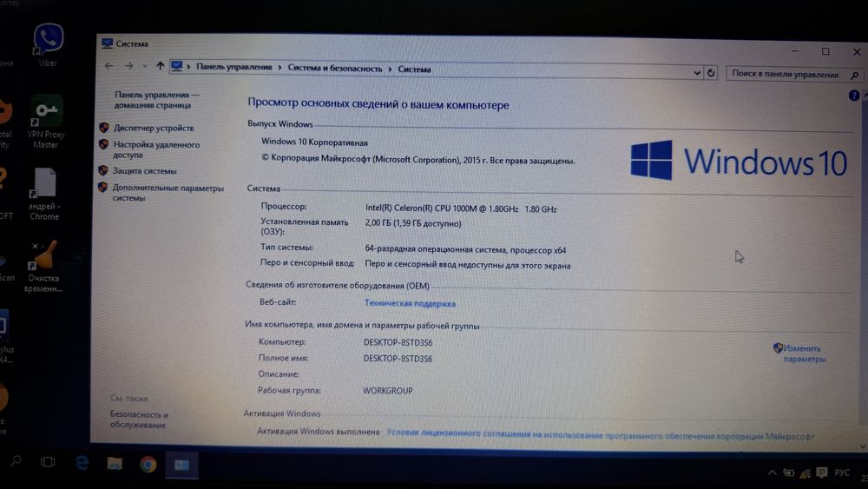Image resolution: width=868 pixels, height=489 pixels.
Task: Launch Google Chrome from taskbar
Action: click(148, 464)
